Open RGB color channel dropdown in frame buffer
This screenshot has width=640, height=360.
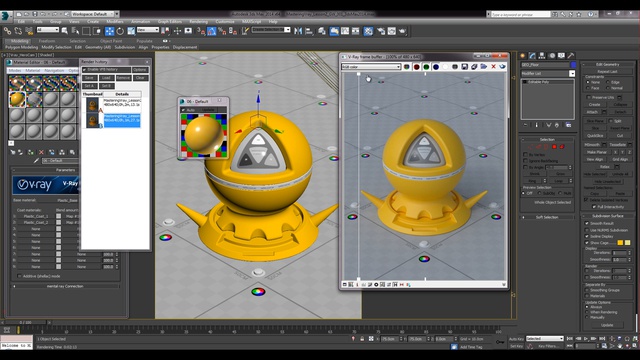[x=371, y=67]
